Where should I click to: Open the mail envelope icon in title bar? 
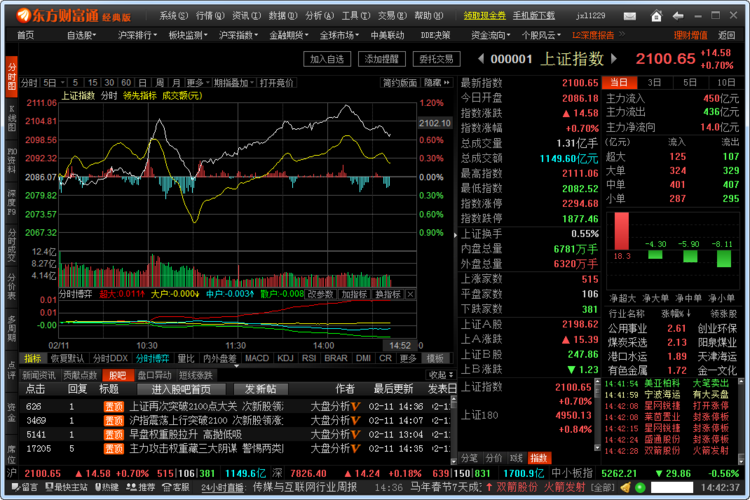point(629,16)
